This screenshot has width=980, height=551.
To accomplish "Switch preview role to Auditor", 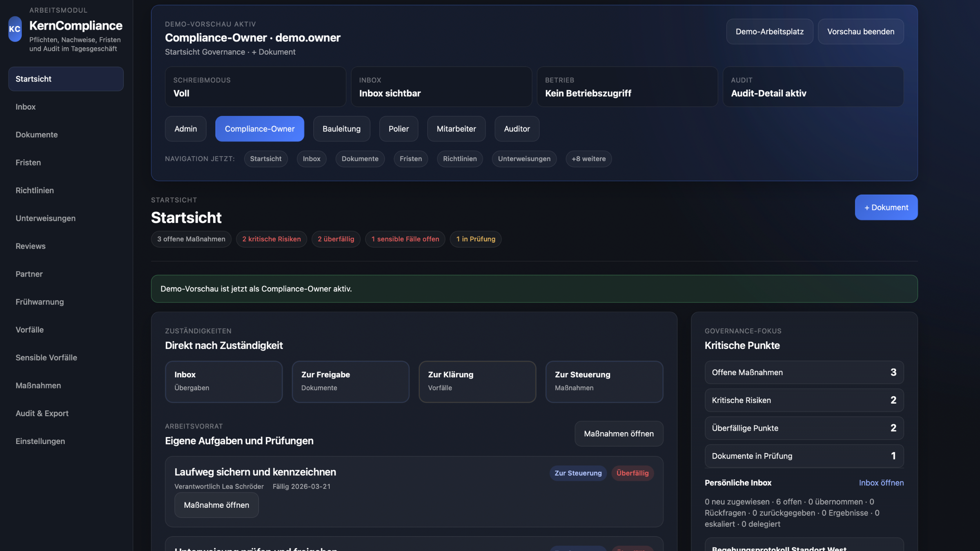I will pyautogui.click(x=517, y=129).
